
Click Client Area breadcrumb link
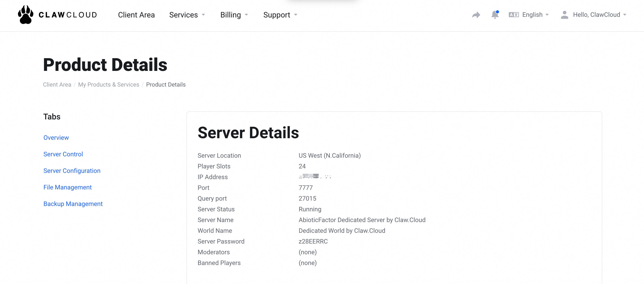tap(57, 85)
